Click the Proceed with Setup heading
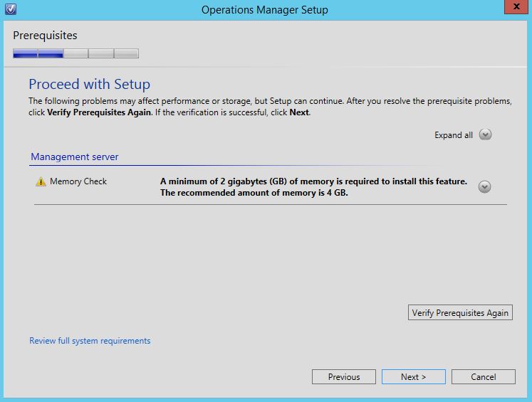532x402 pixels. pyautogui.click(x=89, y=84)
